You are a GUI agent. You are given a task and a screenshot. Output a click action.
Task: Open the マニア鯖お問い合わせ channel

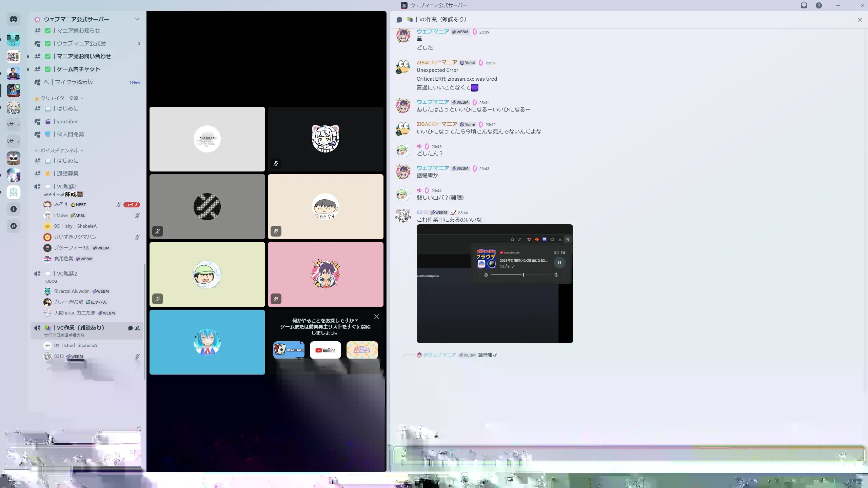coord(84,56)
